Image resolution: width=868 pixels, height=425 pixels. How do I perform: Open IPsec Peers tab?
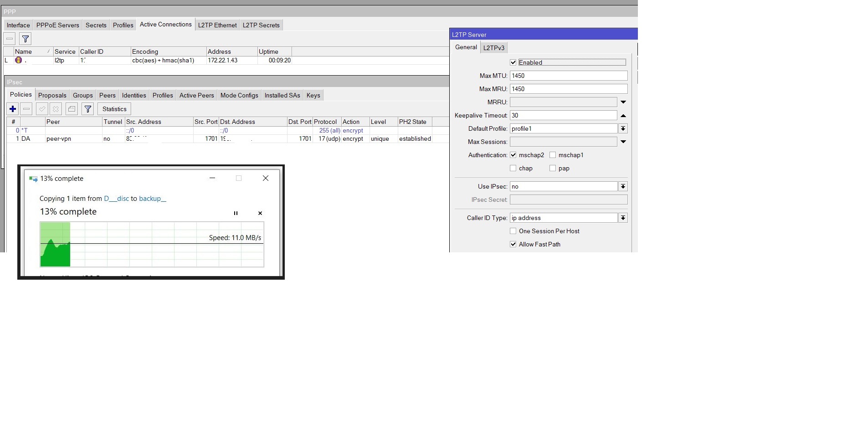pos(108,95)
